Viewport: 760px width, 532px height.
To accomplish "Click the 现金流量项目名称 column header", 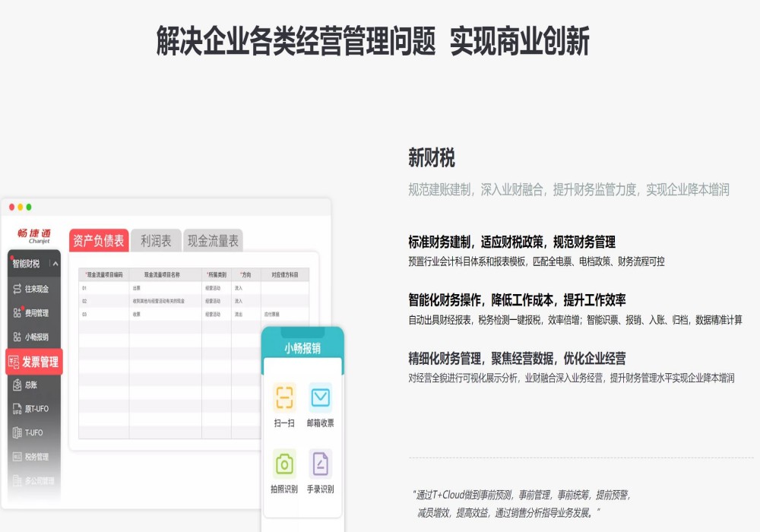I will [165, 274].
